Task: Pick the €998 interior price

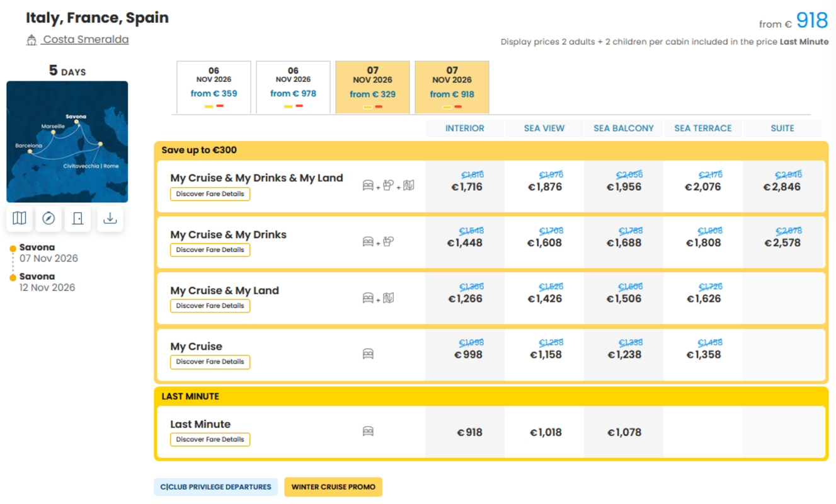Action: coord(469,355)
